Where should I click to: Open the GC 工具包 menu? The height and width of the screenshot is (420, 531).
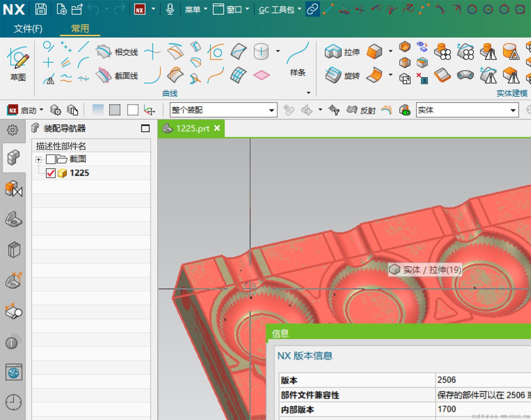tap(280, 10)
